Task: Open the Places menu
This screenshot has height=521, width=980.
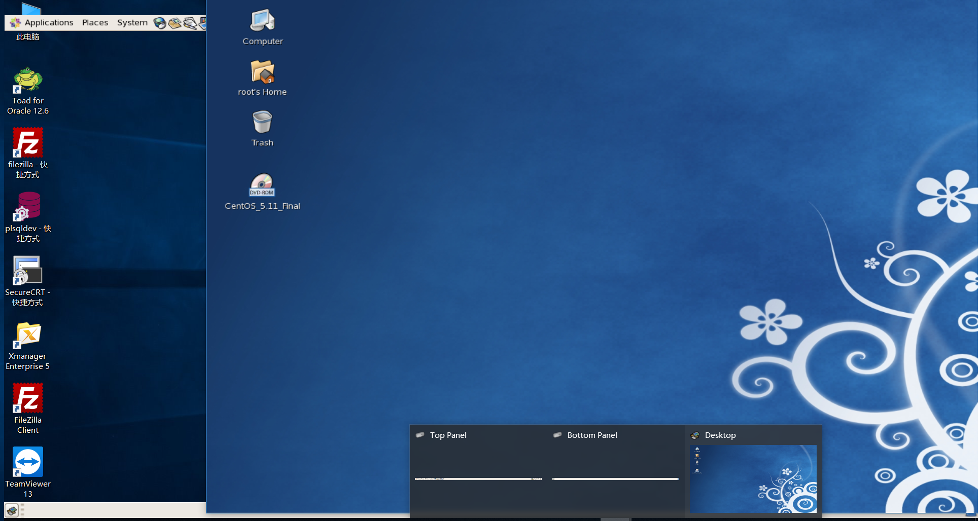Action: point(95,22)
